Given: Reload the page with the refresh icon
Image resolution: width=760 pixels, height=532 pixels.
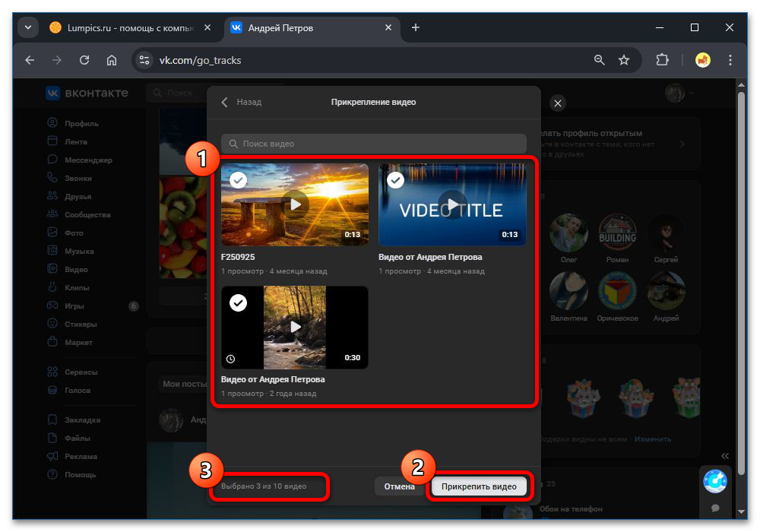Looking at the screenshot, I should pos(84,60).
